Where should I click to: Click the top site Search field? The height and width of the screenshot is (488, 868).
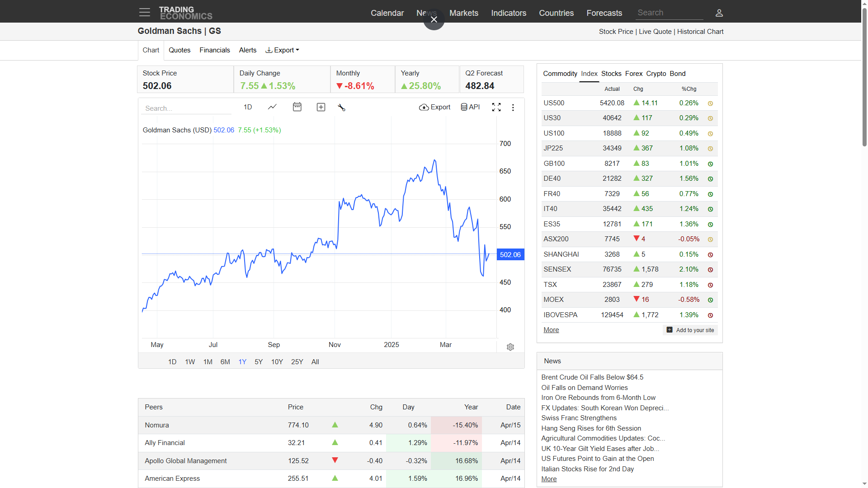(669, 13)
